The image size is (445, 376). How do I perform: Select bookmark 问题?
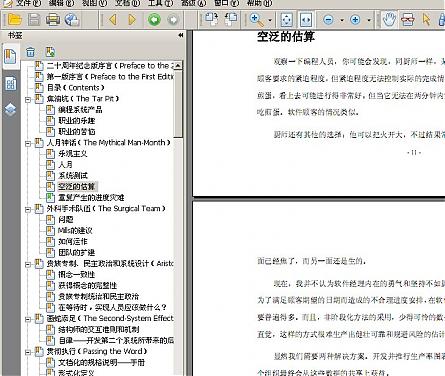pos(66,220)
